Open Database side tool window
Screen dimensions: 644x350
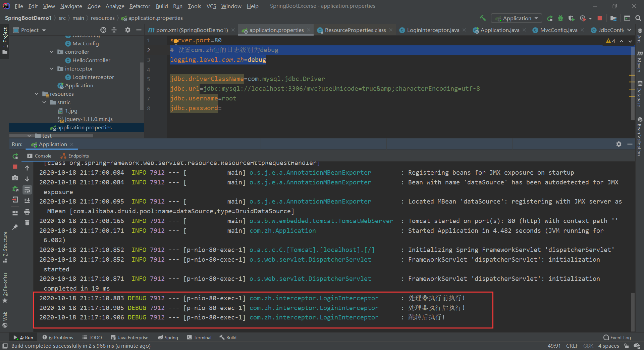(x=639, y=94)
